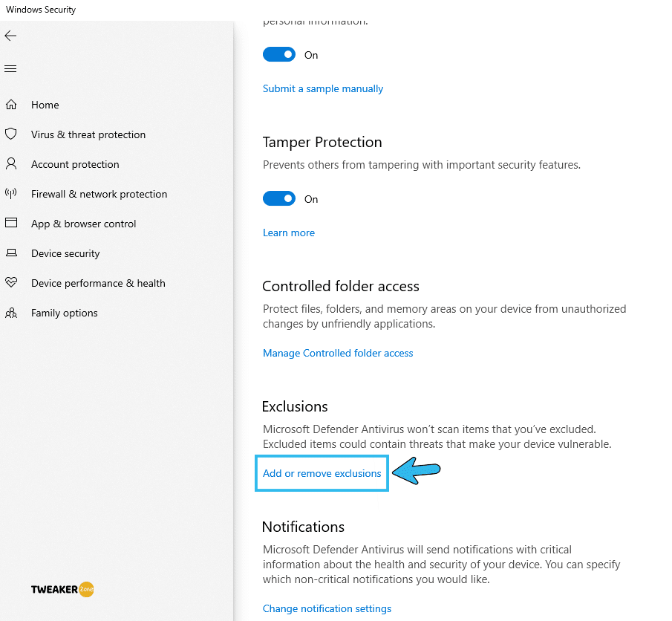Open Device performance & health
Viewport: 672px width, 621px height.
pos(98,284)
